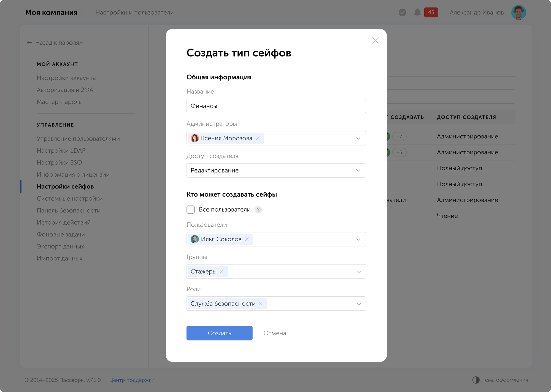Click the checkmark status icon in header
The image size is (551, 392).
coord(402,12)
